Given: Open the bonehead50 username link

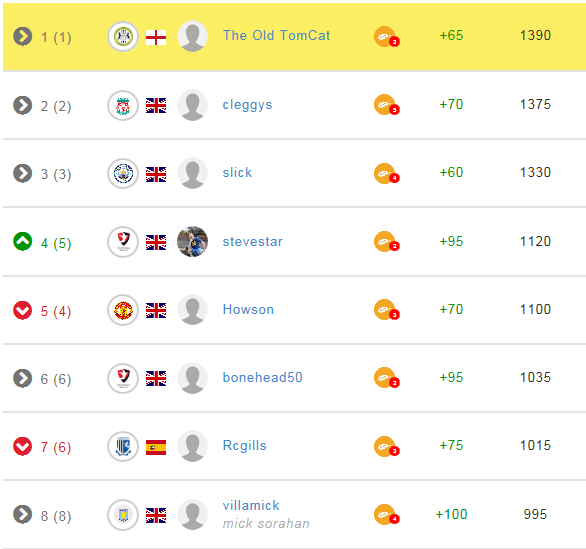Looking at the screenshot, I should [262, 377].
